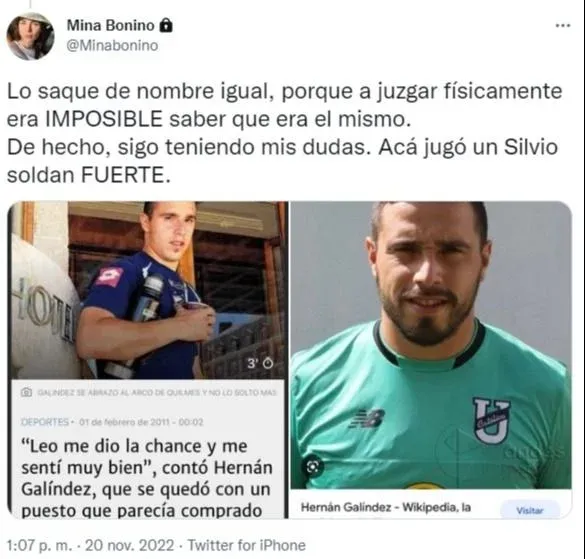This screenshot has height=559, width=585.
Task: Click the Twitter for iPhone source label
Action: pyautogui.click(x=246, y=545)
